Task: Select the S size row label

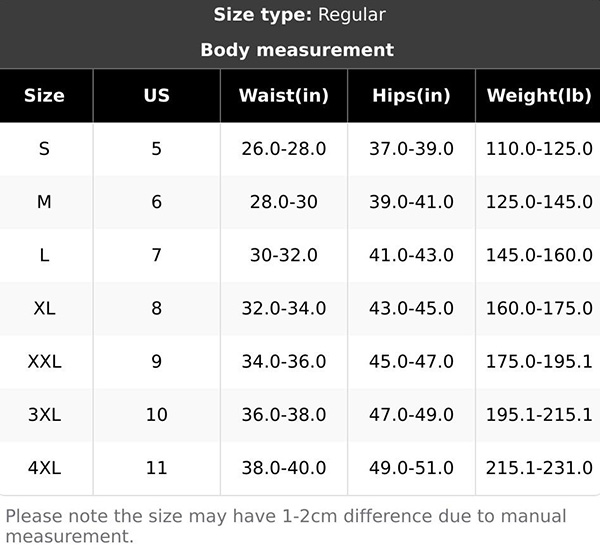Action: (x=44, y=149)
